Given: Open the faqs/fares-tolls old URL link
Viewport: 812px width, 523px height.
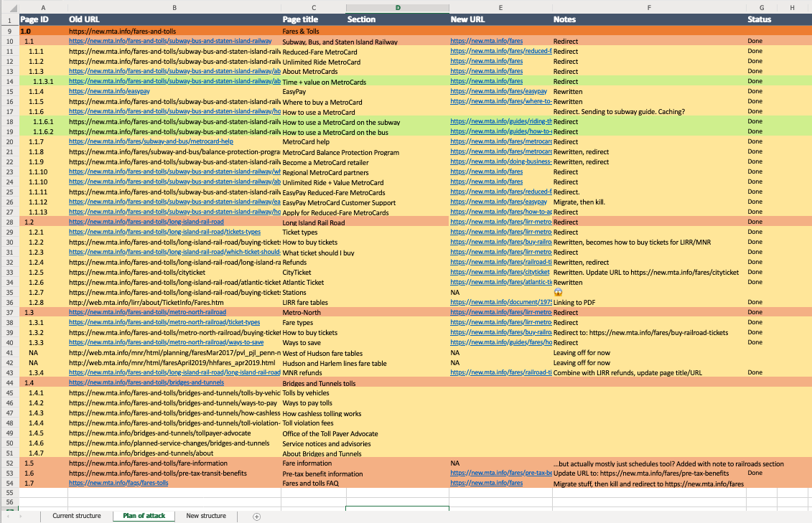Looking at the screenshot, I should tap(118, 483).
